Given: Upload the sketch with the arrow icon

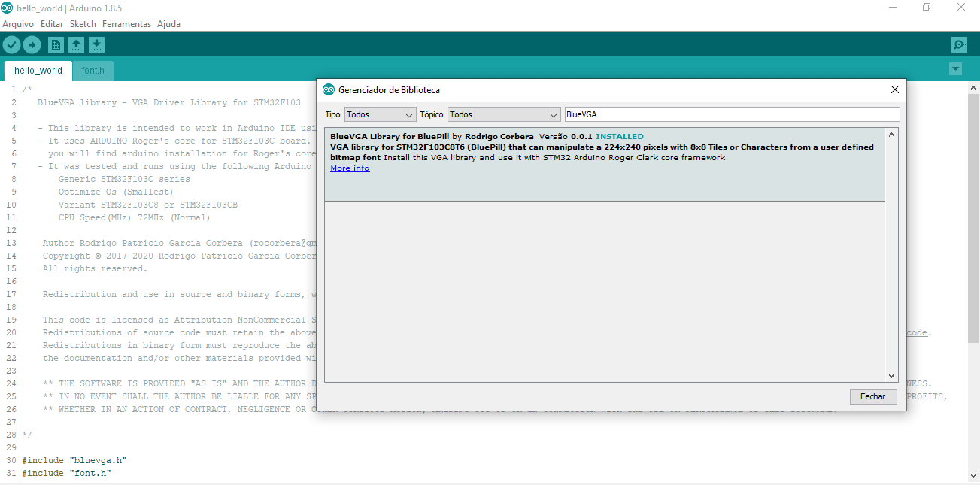Looking at the screenshot, I should point(32,45).
